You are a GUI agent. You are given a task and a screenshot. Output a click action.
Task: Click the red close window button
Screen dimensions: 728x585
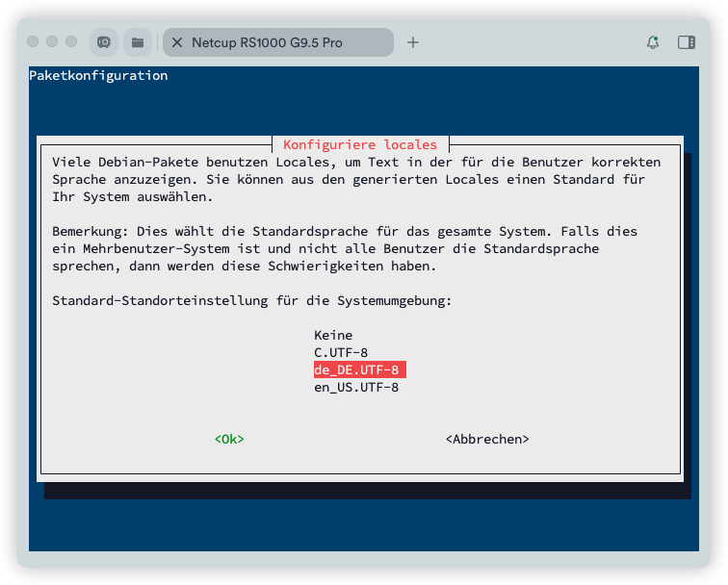pyautogui.click(x=34, y=42)
